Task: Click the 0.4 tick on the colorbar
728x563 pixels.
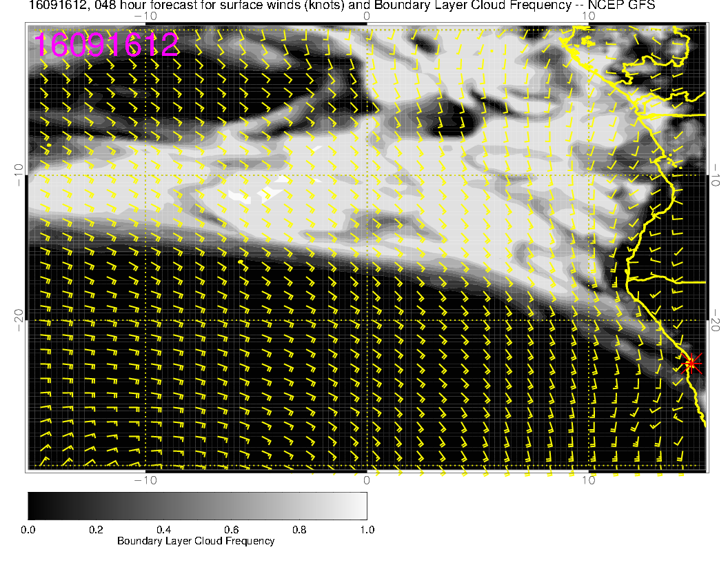Action: (x=163, y=529)
